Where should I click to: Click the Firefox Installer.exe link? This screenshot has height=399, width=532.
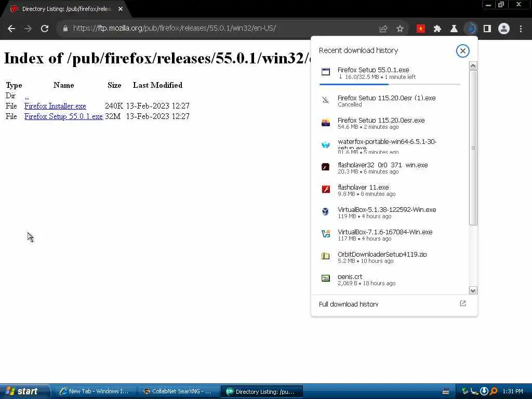click(55, 106)
